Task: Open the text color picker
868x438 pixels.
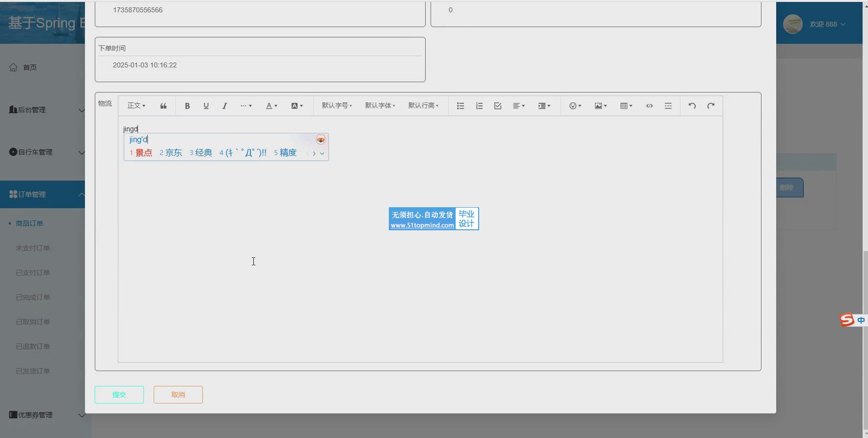Action: pyautogui.click(x=271, y=106)
